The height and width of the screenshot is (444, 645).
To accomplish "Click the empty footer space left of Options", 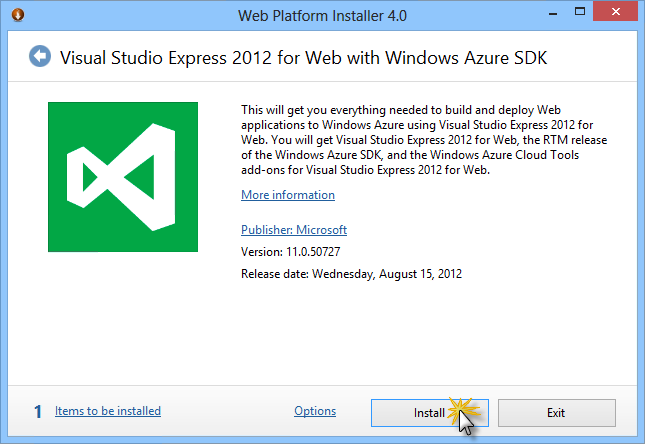I will point(225,411).
